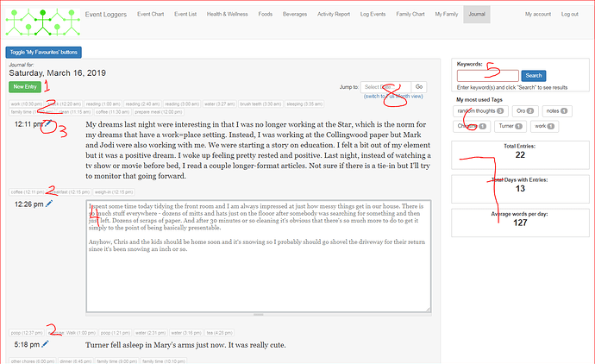The height and width of the screenshot is (364, 595).
Task: Click the 'poop (12:37 pm)' event tag
Action: (27, 333)
